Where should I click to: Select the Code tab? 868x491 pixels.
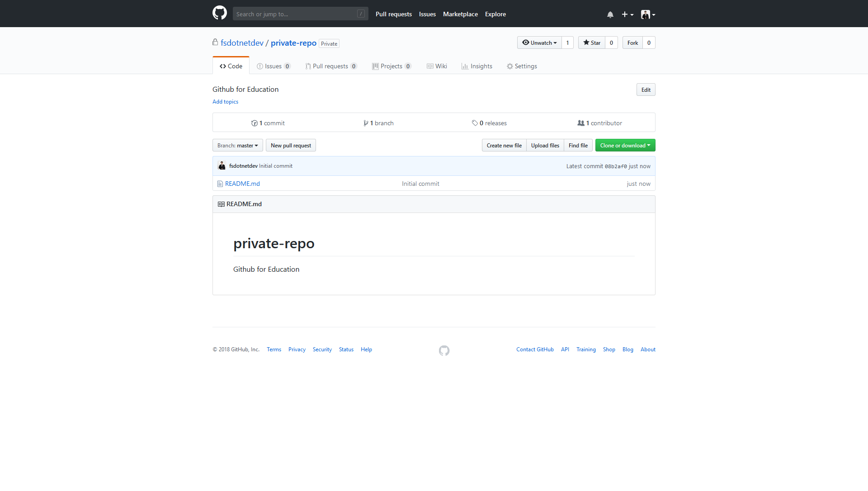231,66
